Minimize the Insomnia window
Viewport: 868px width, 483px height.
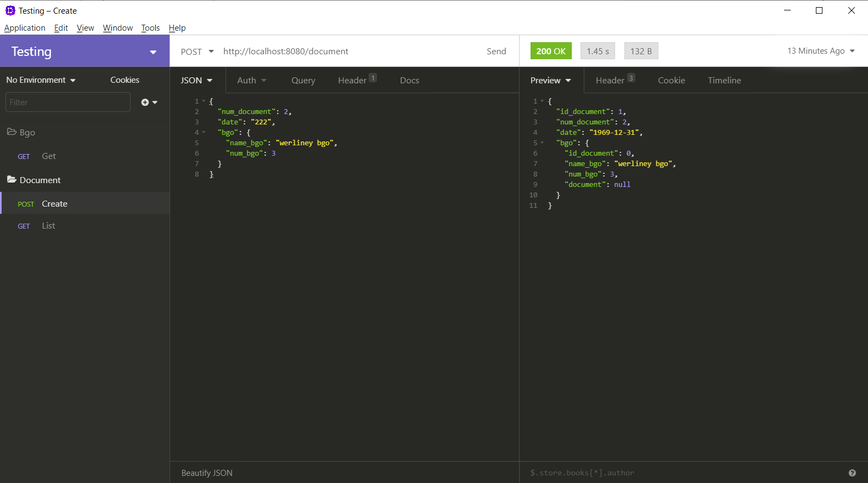[787, 10]
